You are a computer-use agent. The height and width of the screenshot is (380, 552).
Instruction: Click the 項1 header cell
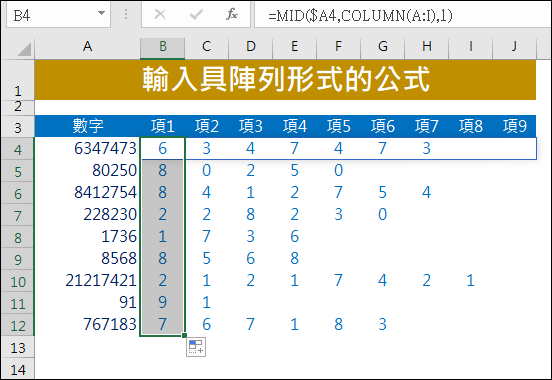click(x=162, y=126)
